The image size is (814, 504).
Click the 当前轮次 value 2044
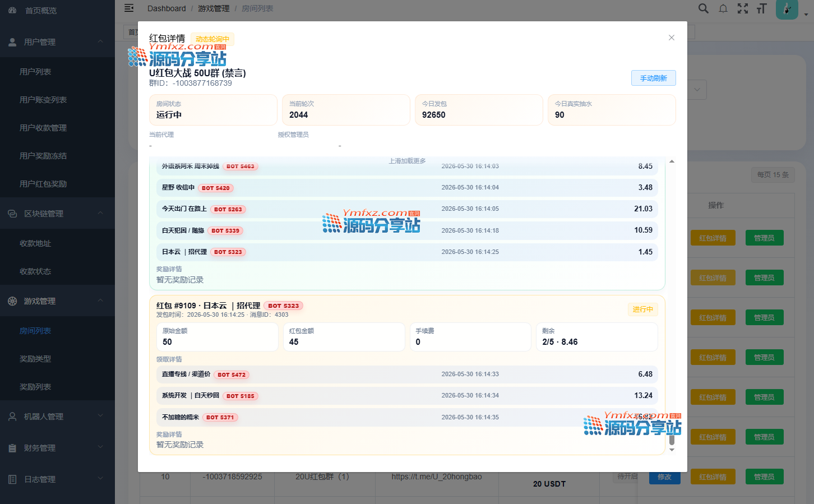pyautogui.click(x=299, y=115)
